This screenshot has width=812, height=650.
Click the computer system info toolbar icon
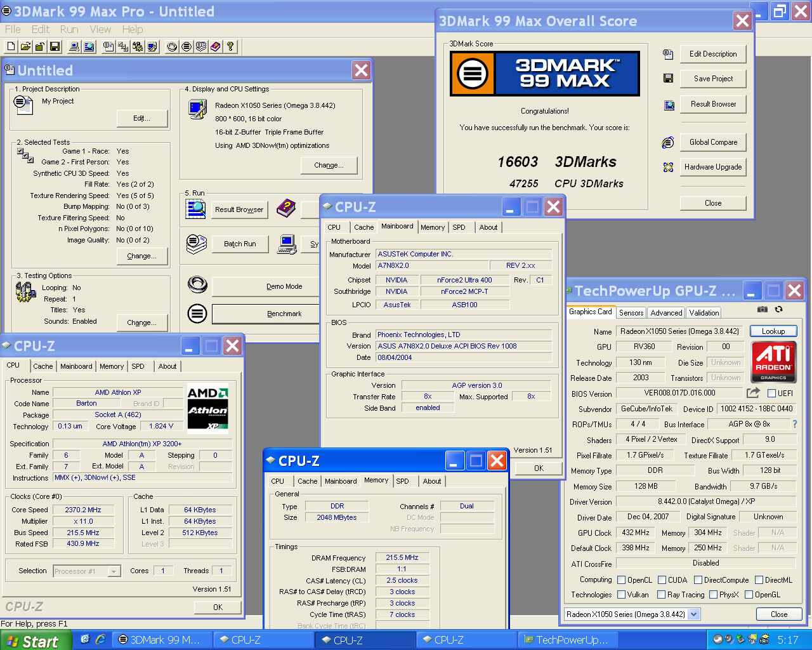(74, 46)
